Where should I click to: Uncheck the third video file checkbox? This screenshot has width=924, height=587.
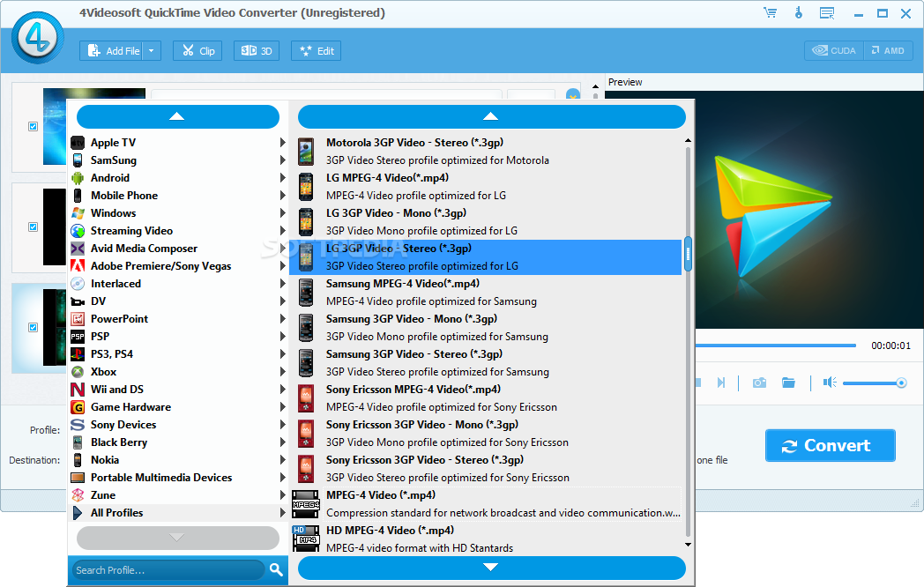33,327
